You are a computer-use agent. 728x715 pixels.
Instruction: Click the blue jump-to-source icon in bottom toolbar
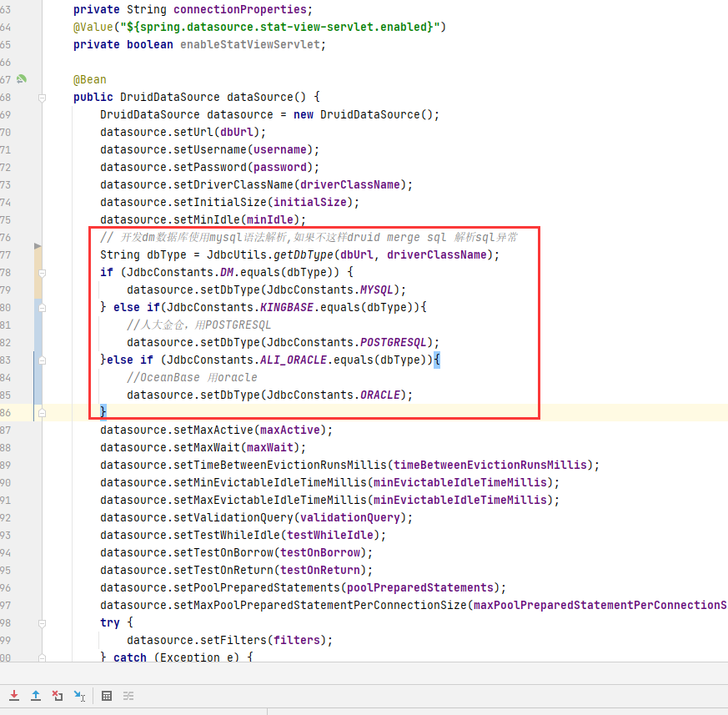(x=78, y=695)
